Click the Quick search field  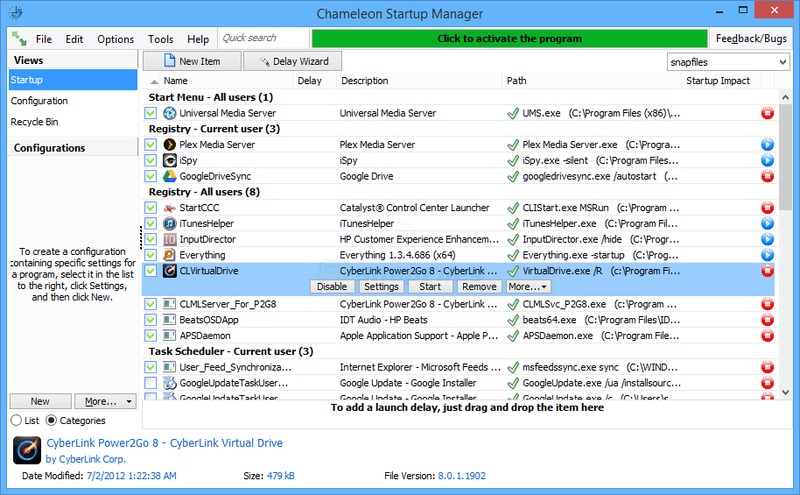[x=264, y=38]
